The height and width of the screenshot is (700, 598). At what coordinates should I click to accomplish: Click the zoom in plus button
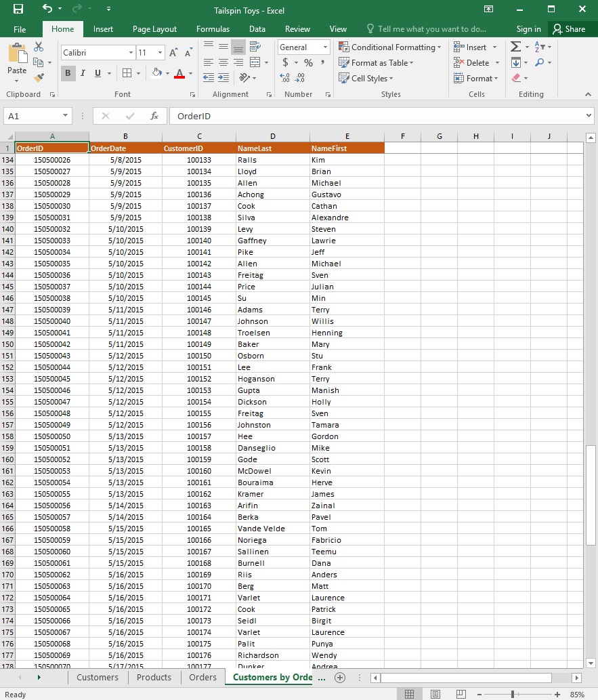click(557, 694)
